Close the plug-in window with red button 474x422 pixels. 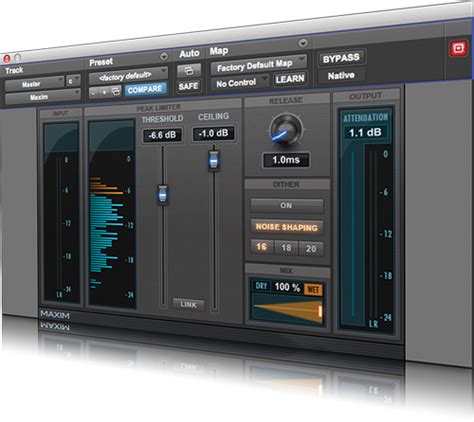pyautogui.click(x=6, y=59)
